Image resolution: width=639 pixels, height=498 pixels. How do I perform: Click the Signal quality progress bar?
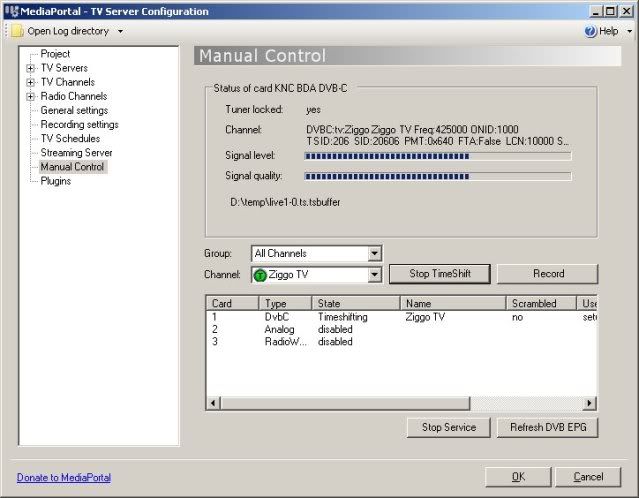tap(438, 176)
